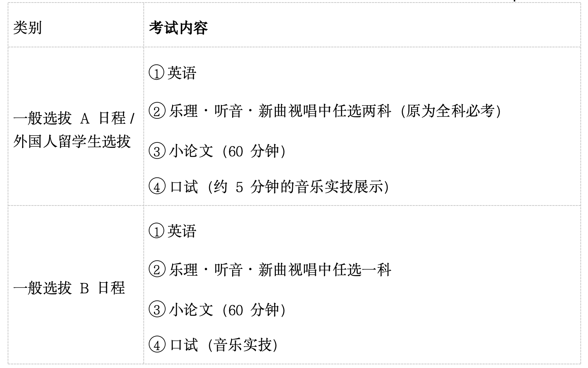Click the (音乐实技) text in B 日程
The width and height of the screenshot is (588, 368).
pyautogui.click(x=243, y=345)
